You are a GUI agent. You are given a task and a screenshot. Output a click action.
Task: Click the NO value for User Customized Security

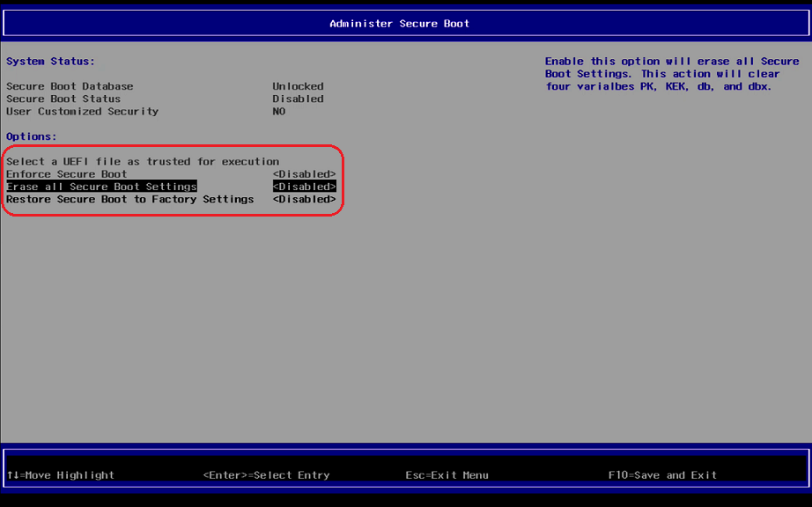pos(279,111)
